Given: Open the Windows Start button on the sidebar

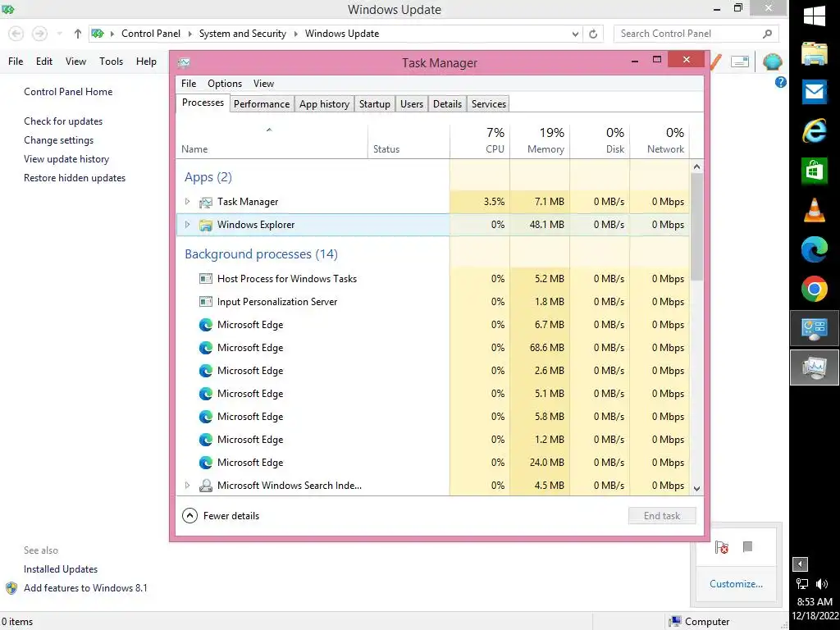Looking at the screenshot, I should point(815,16).
